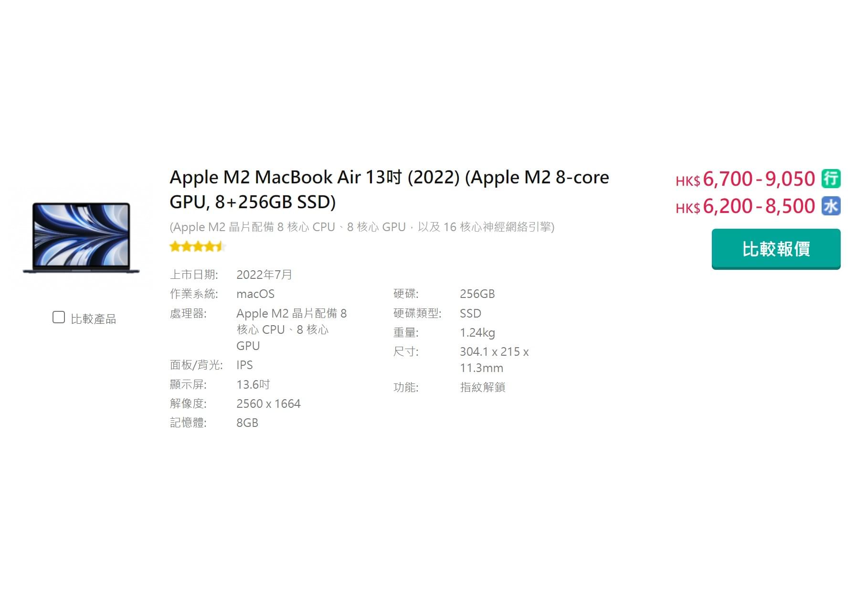Click the IPS panel type value
Viewport: 856px width, 616px height.
(x=244, y=365)
